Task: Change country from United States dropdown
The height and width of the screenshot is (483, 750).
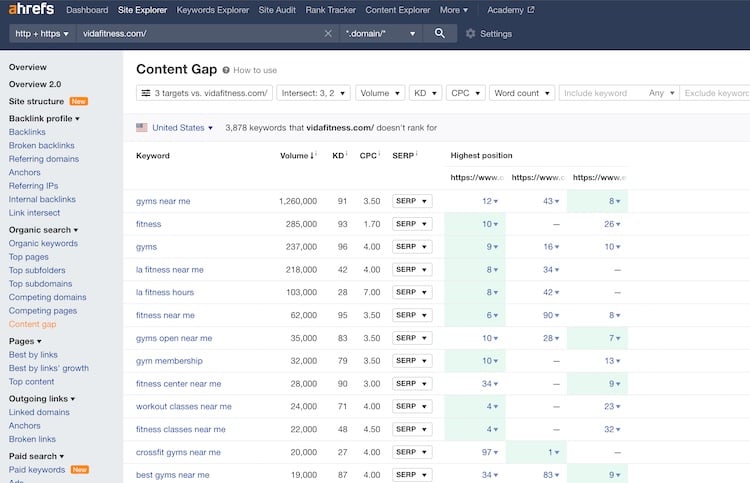Action: point(182,128)
